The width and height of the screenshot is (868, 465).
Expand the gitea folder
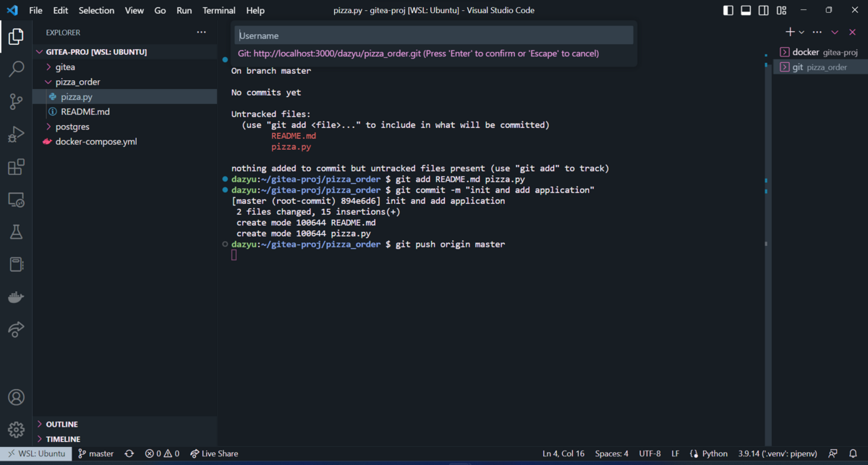point(125,67)
